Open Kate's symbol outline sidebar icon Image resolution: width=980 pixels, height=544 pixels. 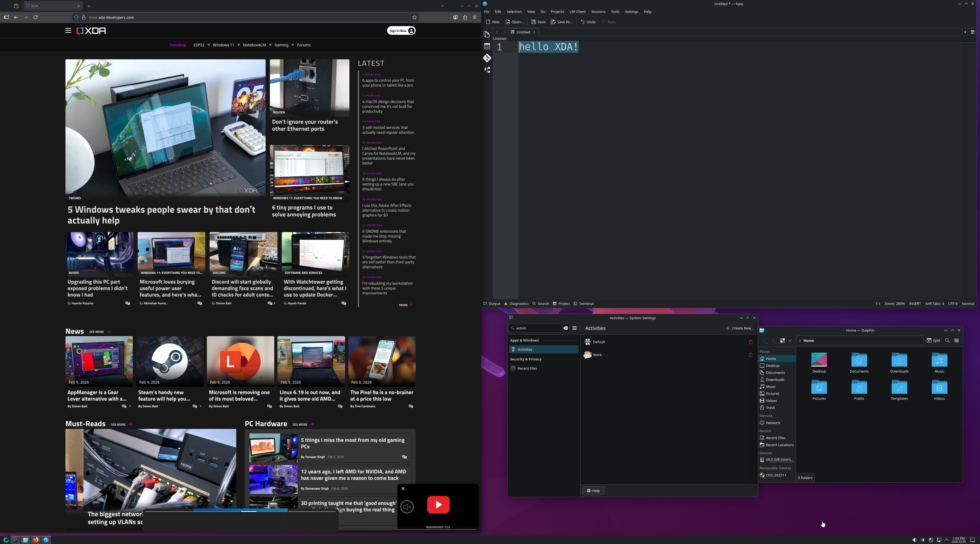tap(486, 70)
